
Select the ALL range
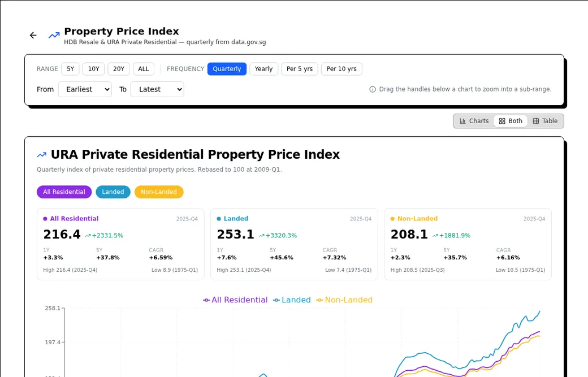(x=144, y=69)
